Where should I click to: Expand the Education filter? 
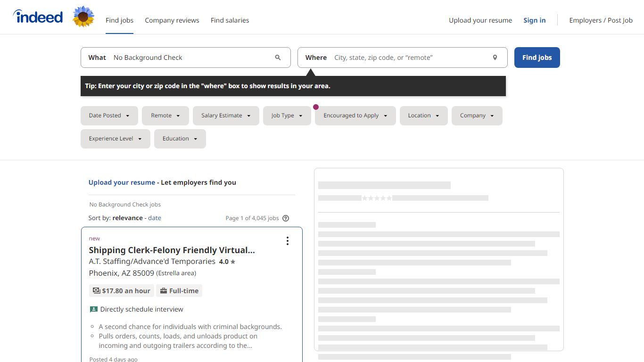[180, 139]
